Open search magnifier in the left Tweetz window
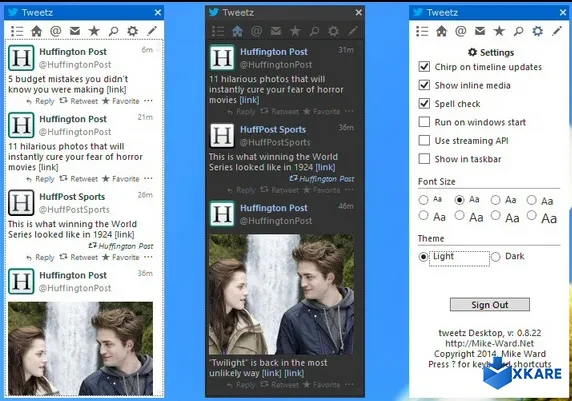 (113, 31)
